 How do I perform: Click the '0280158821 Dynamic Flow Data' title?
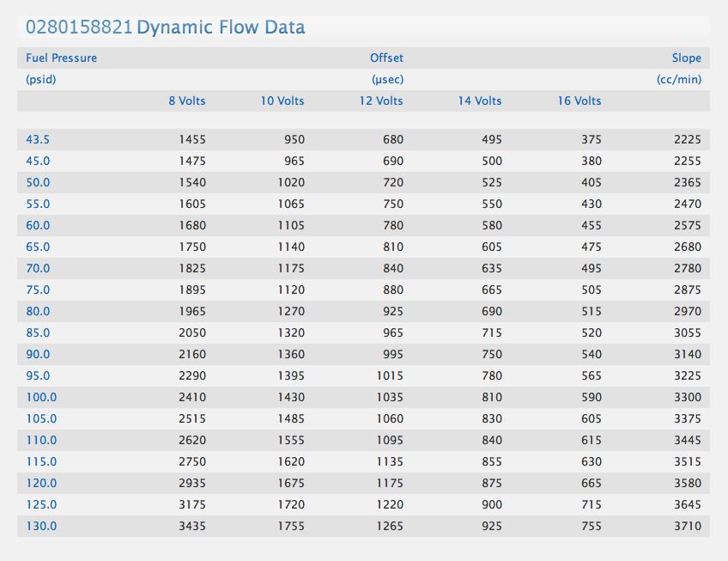coord(166,27)
